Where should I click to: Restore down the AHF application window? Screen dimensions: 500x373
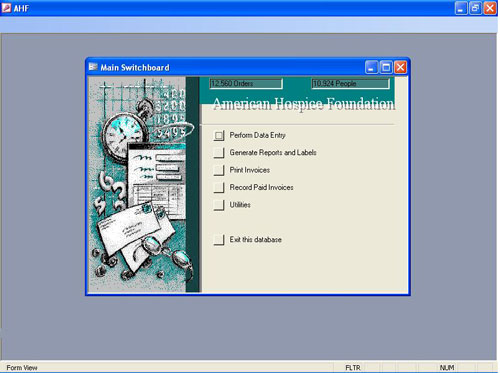tap(475, 8)
